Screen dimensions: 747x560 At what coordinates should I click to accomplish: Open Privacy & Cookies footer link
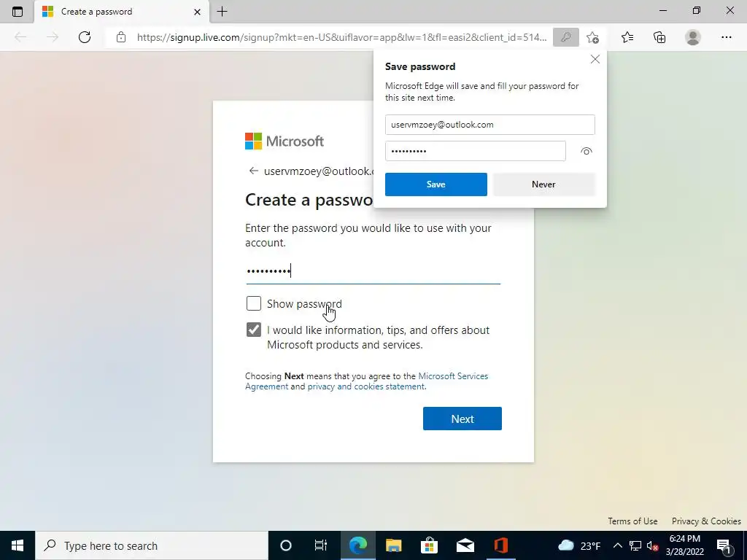coord(706,521)
